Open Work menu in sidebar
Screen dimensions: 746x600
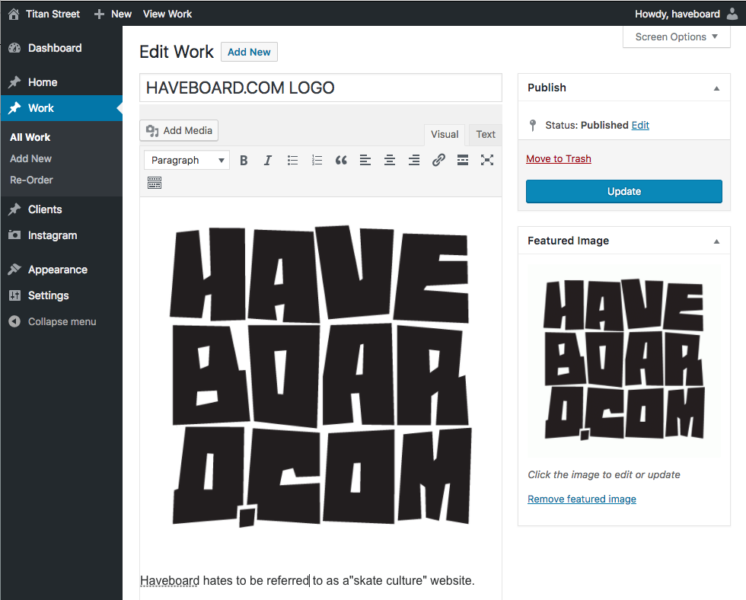tap(61, 108)
